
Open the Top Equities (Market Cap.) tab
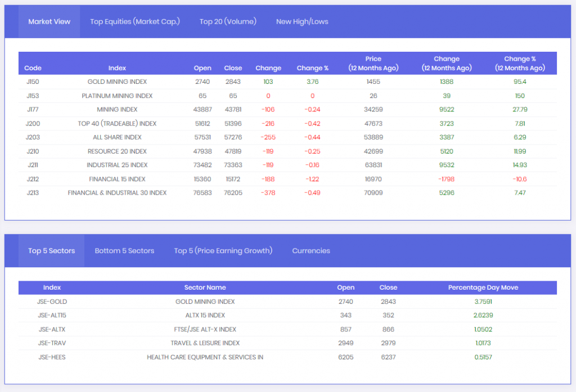(135, 22)
